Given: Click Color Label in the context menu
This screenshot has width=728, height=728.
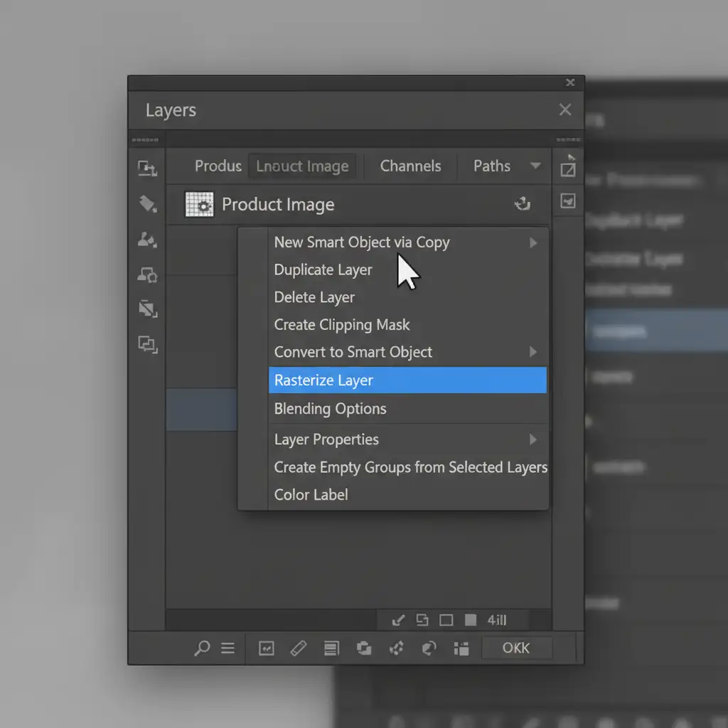Looking at the screenshot, I should 311,495.
